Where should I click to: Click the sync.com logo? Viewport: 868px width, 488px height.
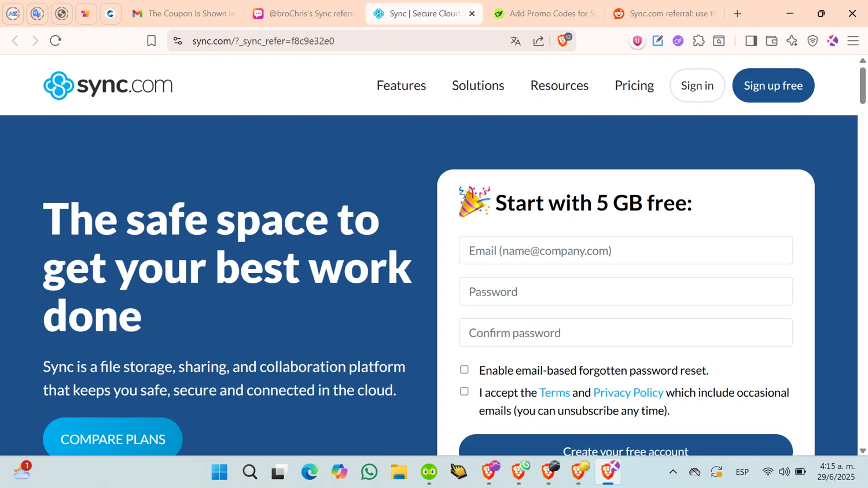[x=108, y=86]
